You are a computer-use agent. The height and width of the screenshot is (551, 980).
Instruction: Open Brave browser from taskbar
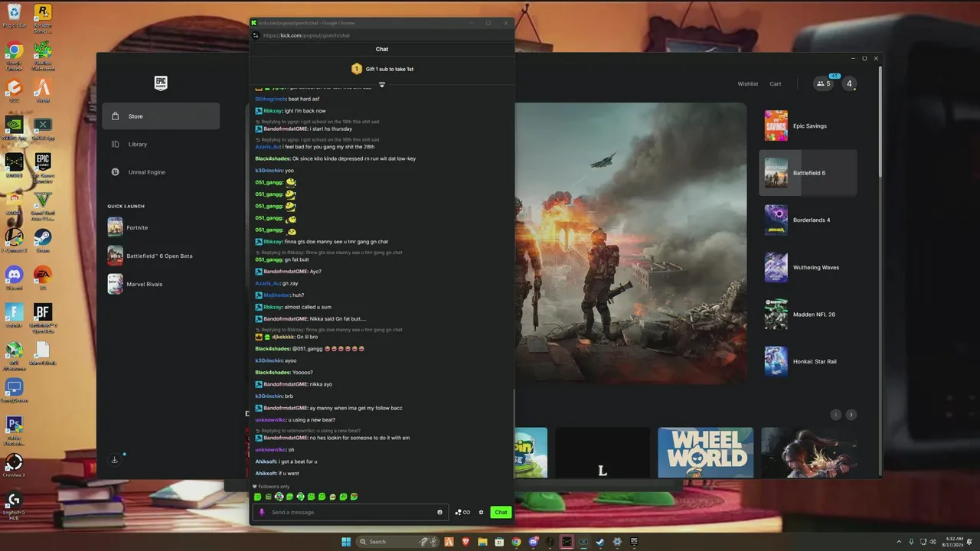point(466,542)
